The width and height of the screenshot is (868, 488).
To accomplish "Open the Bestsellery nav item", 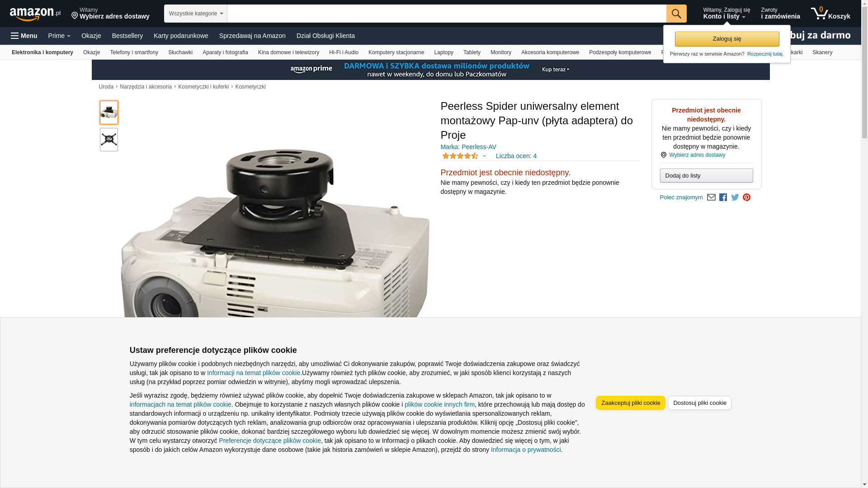I will [x=127, y=36].
